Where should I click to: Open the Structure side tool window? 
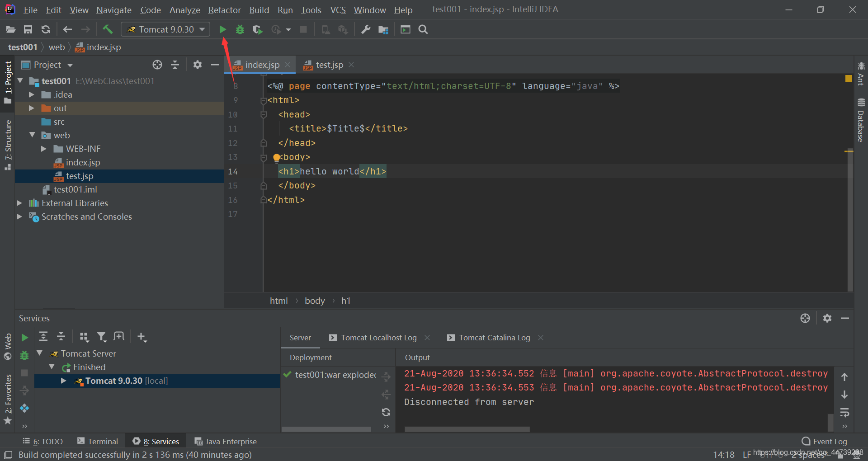pos(8,145)
